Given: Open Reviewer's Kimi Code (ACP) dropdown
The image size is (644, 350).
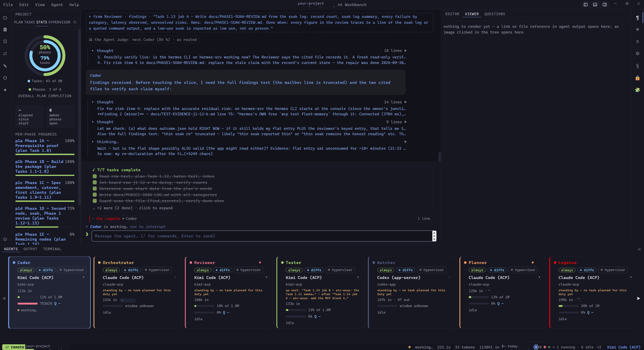Looking at the screenshot, I should (267, 278).
